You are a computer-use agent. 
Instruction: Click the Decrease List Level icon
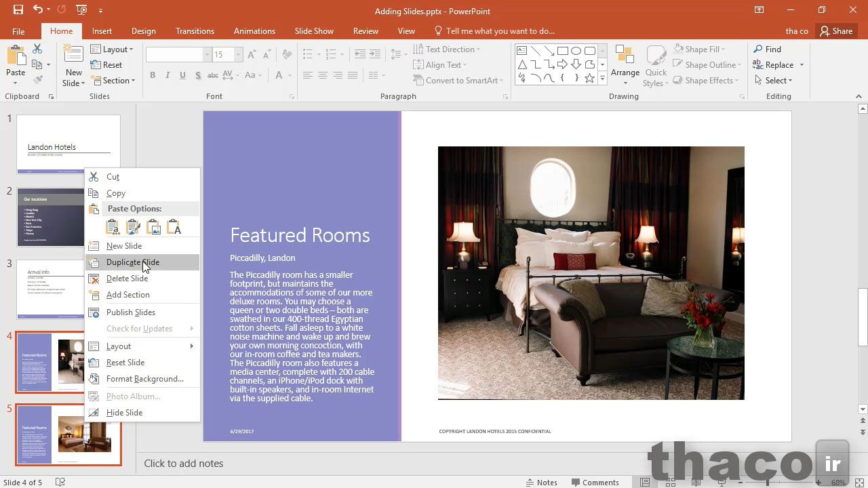(359, 54)
